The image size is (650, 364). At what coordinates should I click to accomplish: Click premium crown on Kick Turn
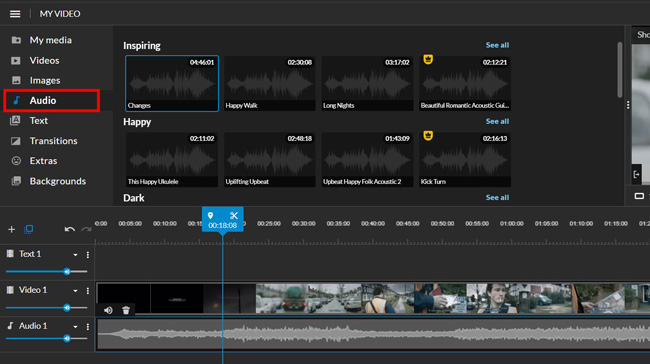pyautogui.click(x=428, y=136)
